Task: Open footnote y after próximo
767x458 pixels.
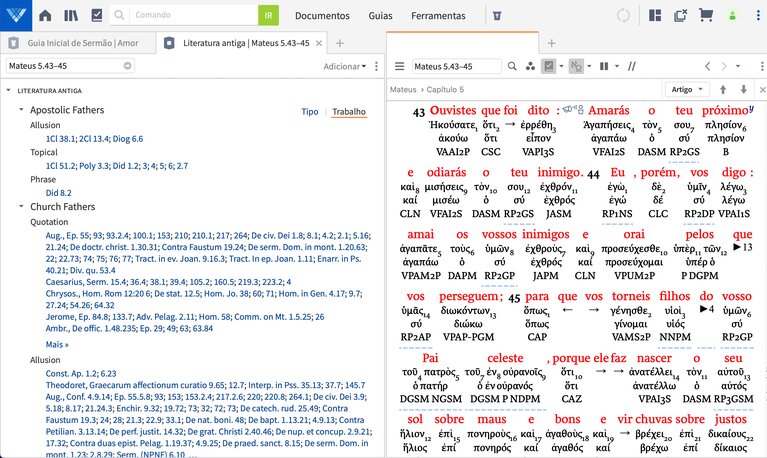Action: click(751, 108)
